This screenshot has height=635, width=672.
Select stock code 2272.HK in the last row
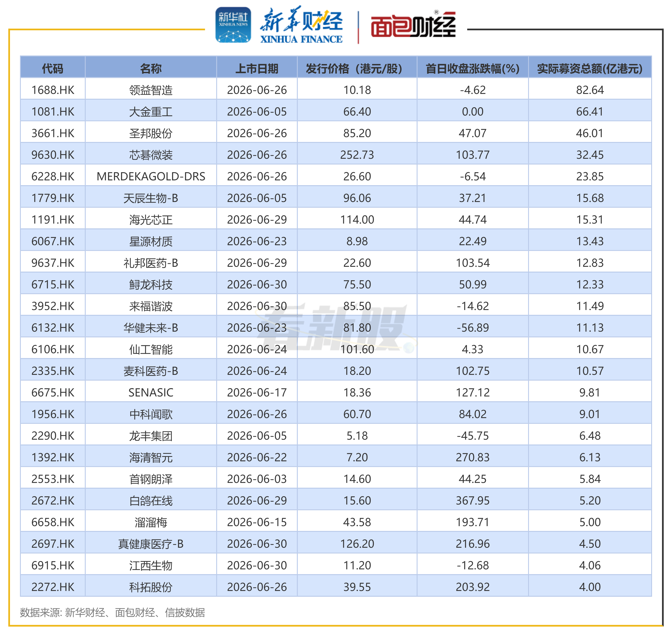53,587
